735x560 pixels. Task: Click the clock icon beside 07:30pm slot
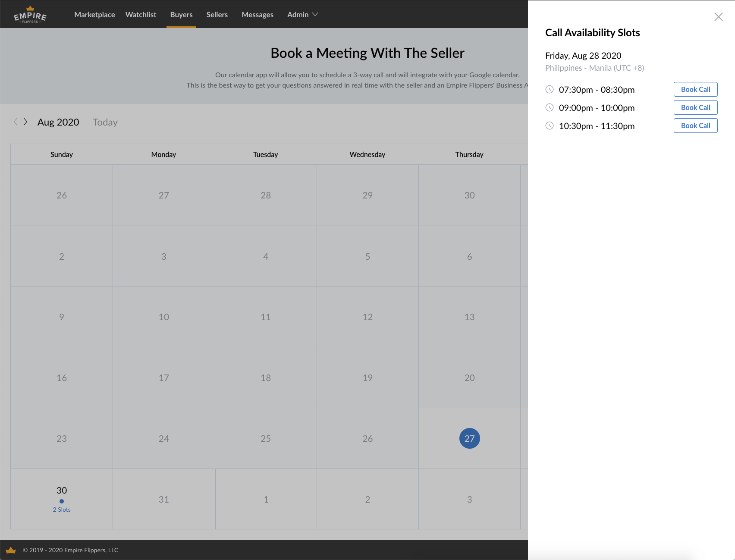click(x=550, y=89)
